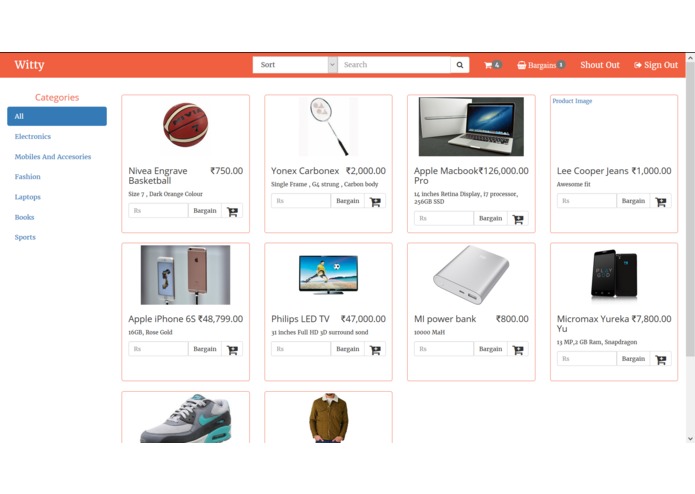Click Bargain for Apple iPhone 6S
The width and height of the screenshot is (695, 494).
[205, 349]
